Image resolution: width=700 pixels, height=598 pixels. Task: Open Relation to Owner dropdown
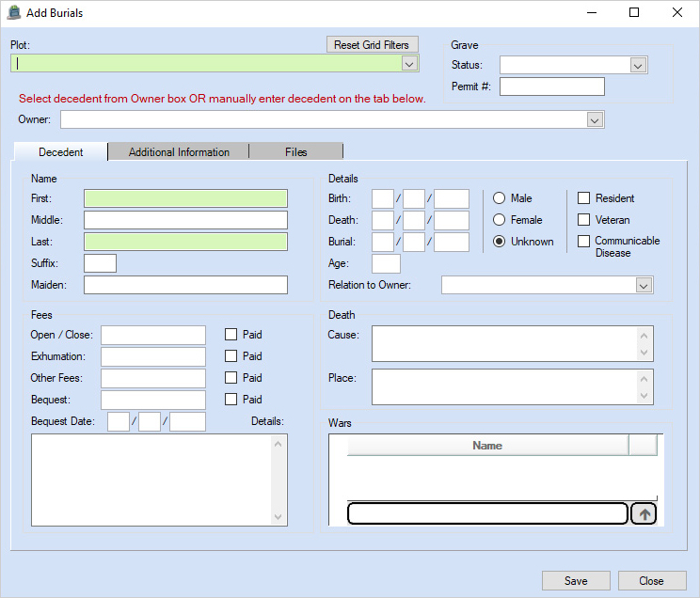644,285
